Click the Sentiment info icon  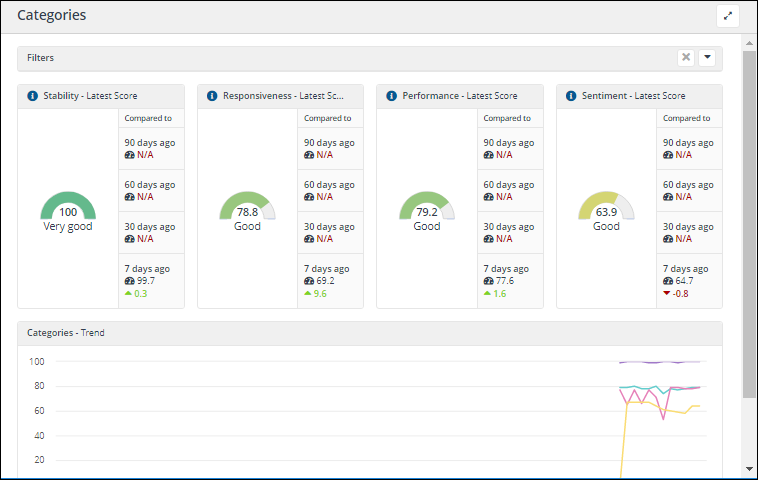pos(571,96)
